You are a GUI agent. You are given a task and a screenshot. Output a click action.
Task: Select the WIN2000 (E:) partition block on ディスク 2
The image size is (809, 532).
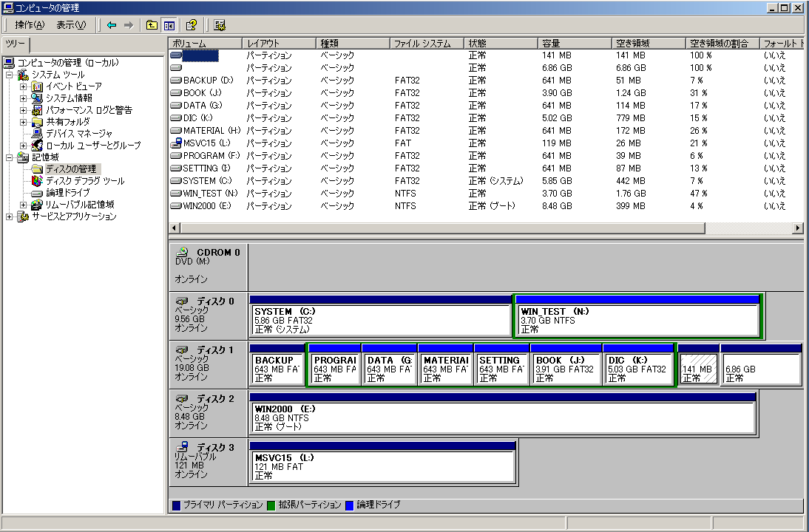[x=502, y=417]
